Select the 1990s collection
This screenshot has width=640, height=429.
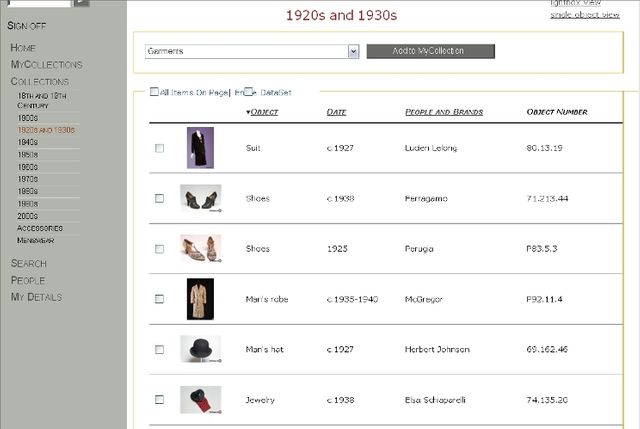(x=28, y=203)
